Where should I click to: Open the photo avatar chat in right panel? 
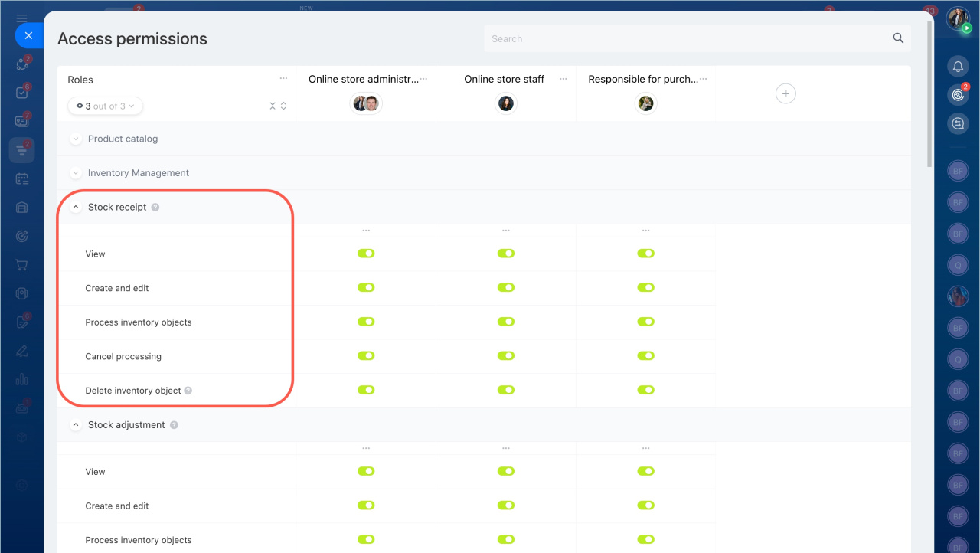(958, 296)
